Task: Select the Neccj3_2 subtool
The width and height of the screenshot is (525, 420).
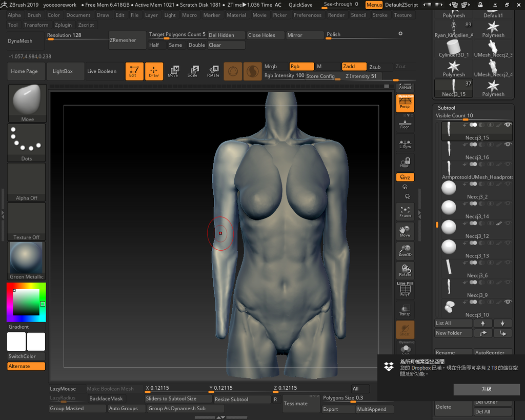Action: pyautogui.click(x=477, y=191)
